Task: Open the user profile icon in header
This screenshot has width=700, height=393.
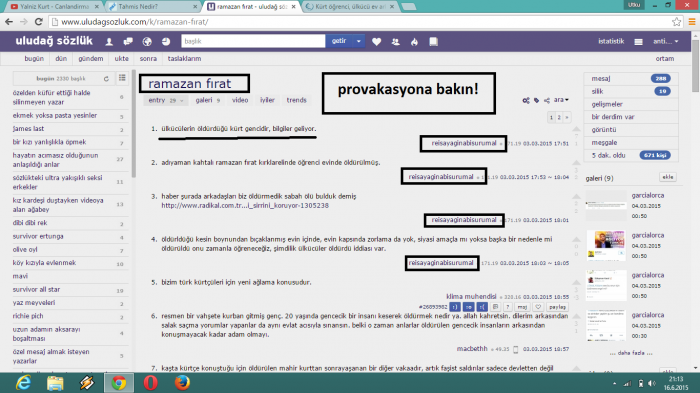Action: (109, 42)
